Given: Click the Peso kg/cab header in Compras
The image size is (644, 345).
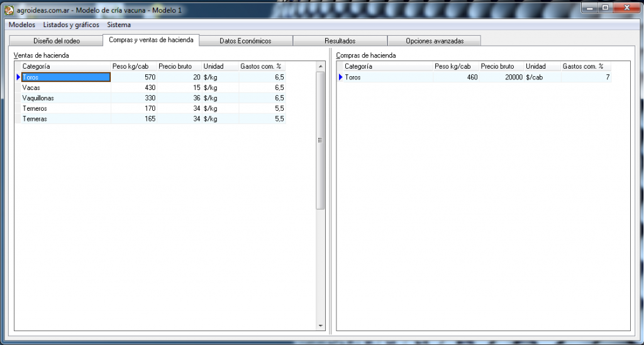Looking at the screenshot, I should [456, 66].
